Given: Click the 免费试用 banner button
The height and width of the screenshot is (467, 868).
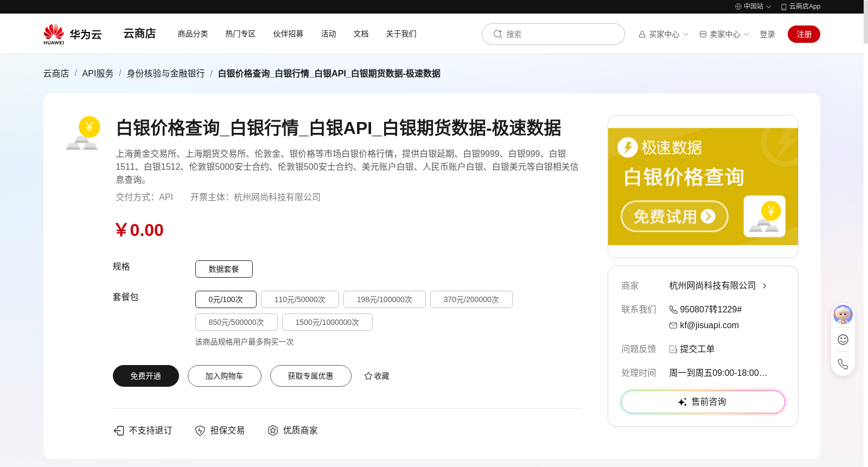Looking at the screenshot, I should tap(674, 216).
